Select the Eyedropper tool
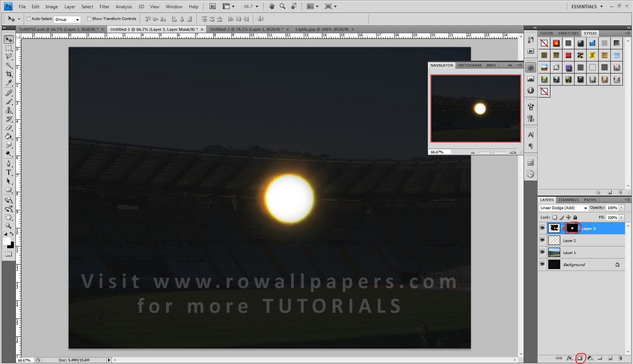This screenshot has height=364, width=633. point(8,83)
